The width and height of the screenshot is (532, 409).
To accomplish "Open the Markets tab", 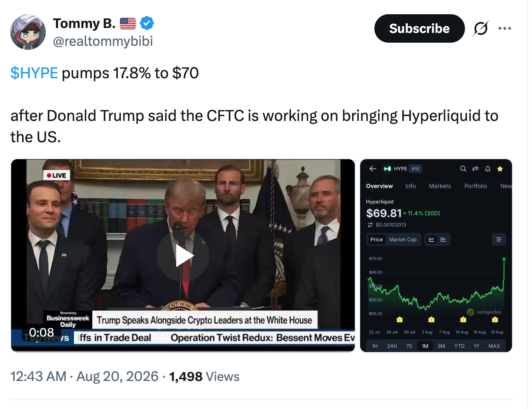I will click(x=440, y=186).
